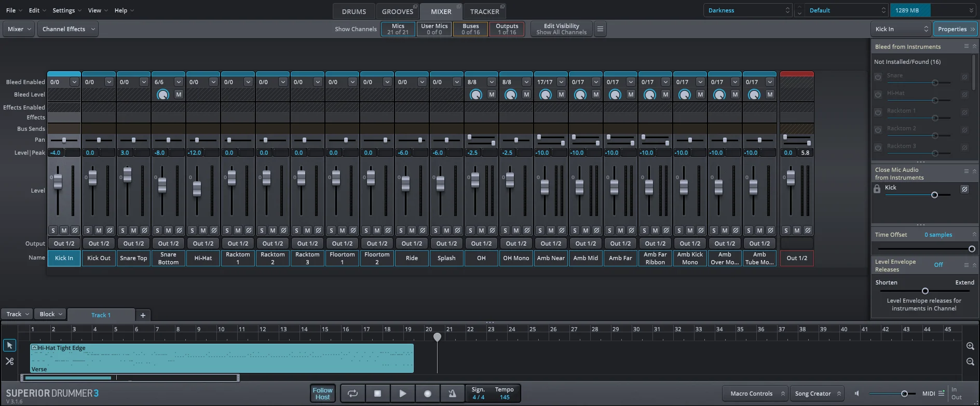Viewport: 980px width, 406px height.
Task: Toggle the metronome icon
Action: (453, 394)
